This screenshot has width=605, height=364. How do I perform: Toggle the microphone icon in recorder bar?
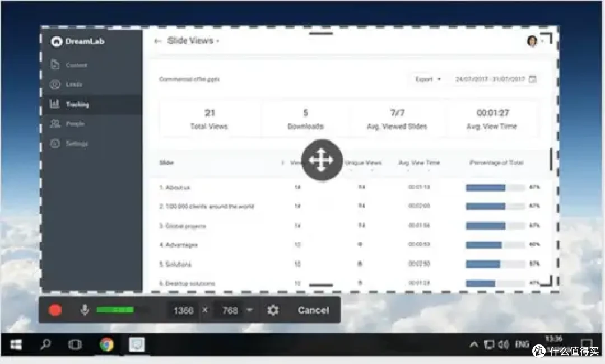tap(85, 310)
